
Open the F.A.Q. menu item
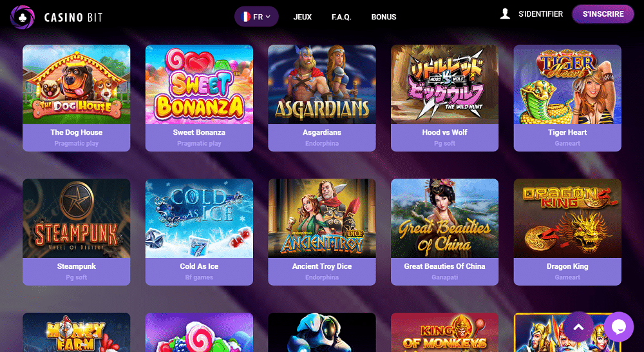point(341,17)
